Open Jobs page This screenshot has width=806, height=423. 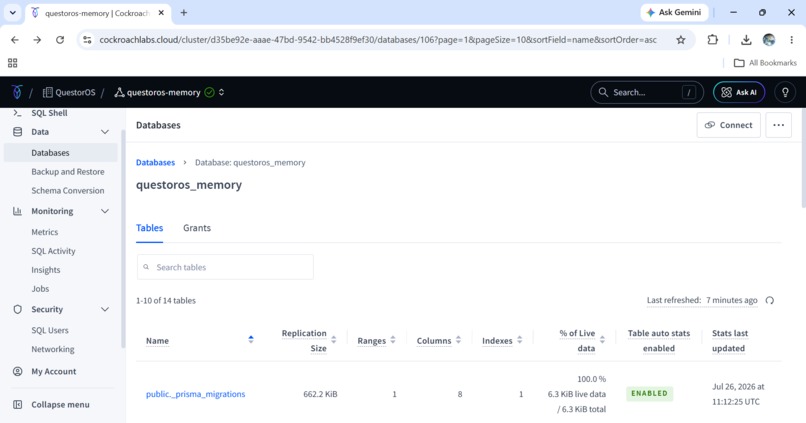click(x=40, y=289)
